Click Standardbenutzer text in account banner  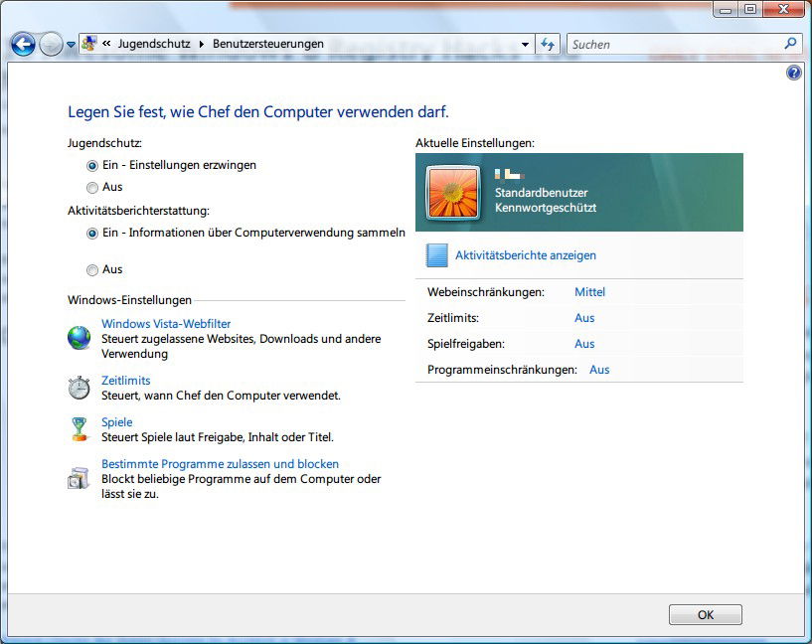click(x=541, y=193)
